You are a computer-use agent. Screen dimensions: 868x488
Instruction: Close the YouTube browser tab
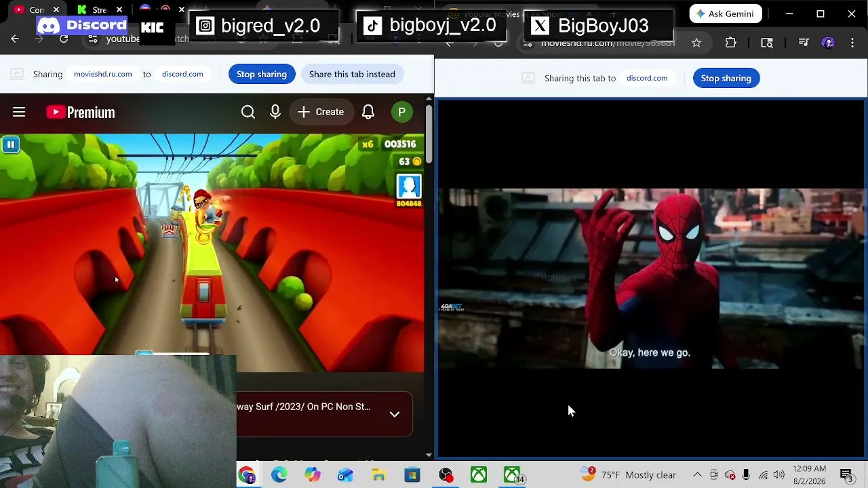click(x=56, y=9)
